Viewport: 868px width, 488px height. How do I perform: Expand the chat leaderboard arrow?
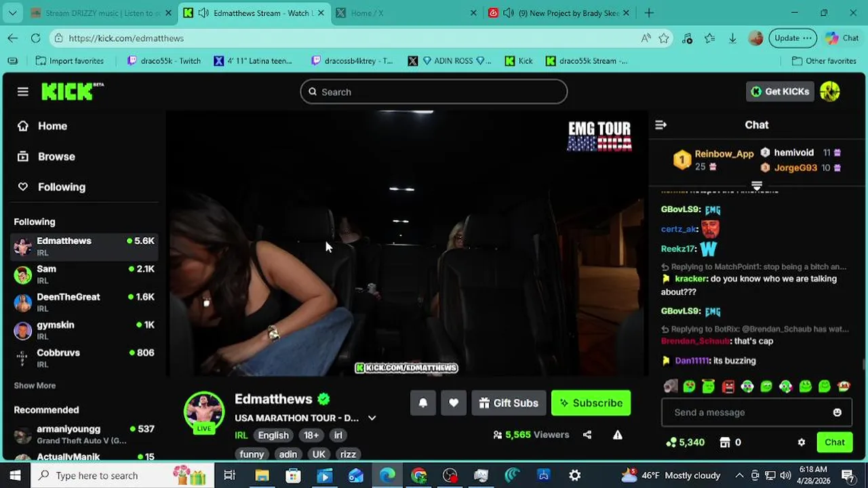(757, 185)
